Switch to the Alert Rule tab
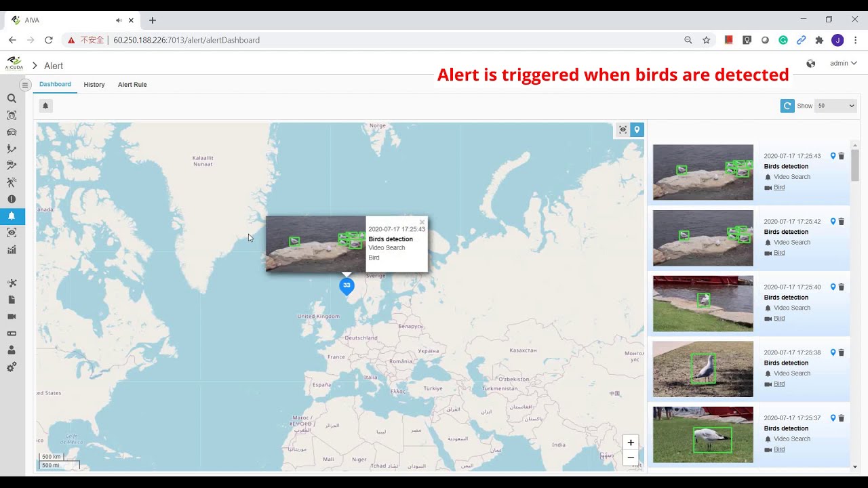 coord(132,85)
